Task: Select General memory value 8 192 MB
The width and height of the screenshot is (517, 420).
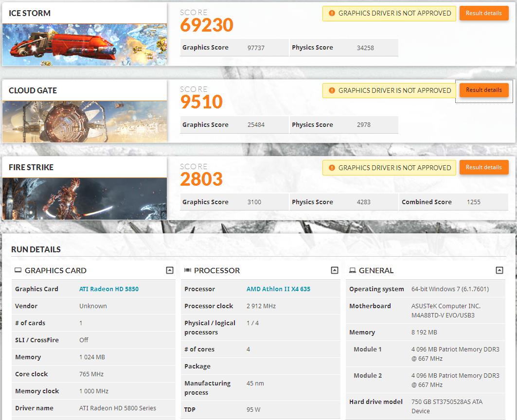Action: pyautogui.click(x=424, y=332)
